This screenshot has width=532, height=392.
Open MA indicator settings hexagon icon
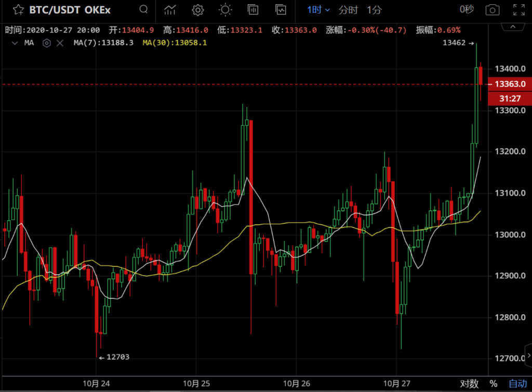47,43
